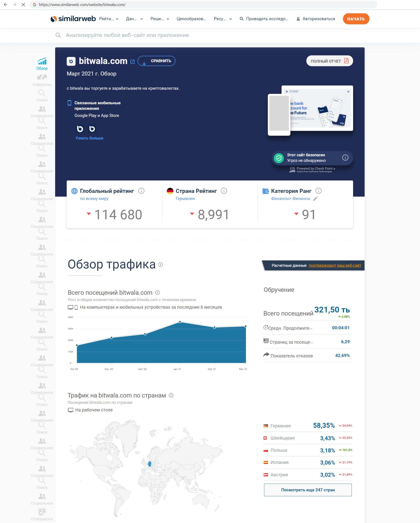Select the Обзор sidebar tab
The image size is (420, 523).
coord(42,64)
